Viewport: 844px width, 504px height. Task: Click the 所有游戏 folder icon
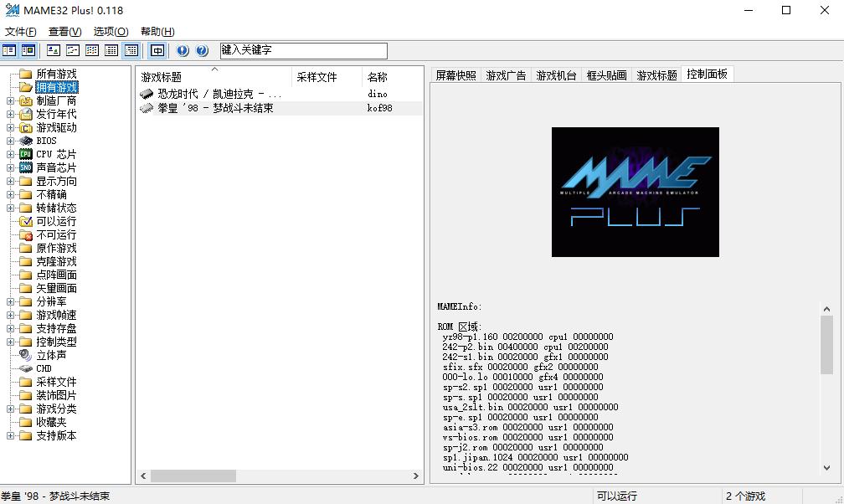point(26,74)
